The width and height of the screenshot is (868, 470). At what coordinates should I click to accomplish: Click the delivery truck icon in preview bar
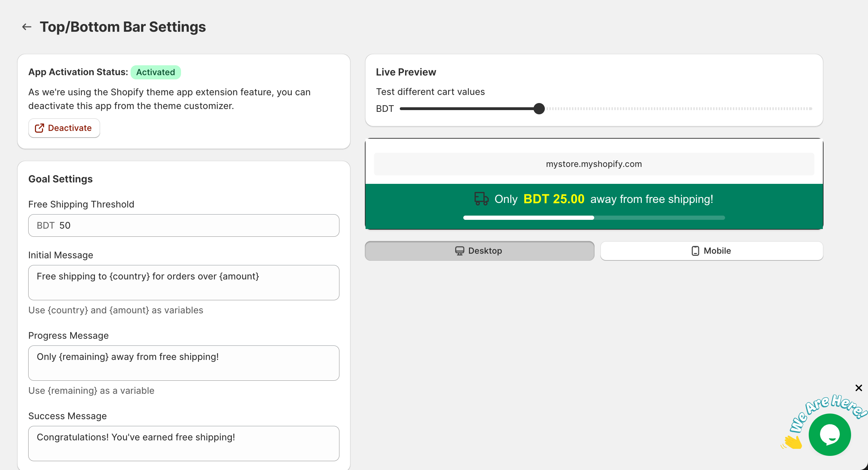pyautogui.click(x=481, y=199)
